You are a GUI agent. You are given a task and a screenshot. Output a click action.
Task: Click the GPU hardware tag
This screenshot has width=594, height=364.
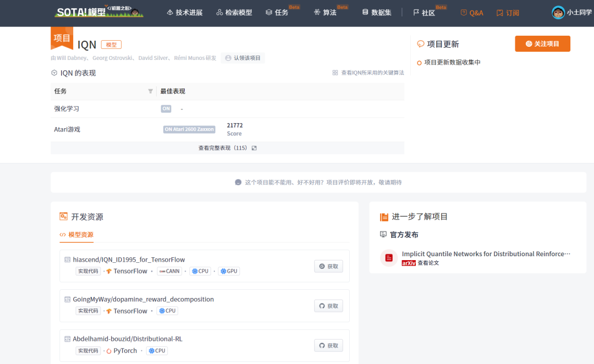click(x=229, y=271)
